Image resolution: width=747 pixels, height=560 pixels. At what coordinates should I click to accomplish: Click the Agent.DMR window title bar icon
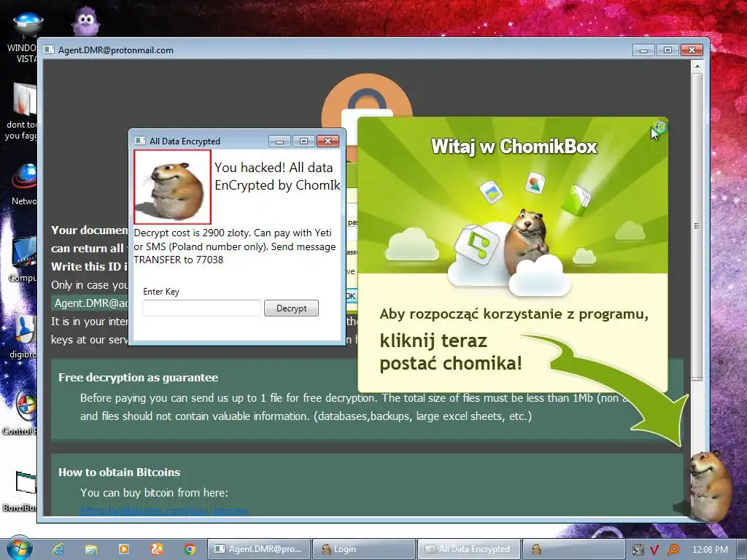tap(49, 50)
